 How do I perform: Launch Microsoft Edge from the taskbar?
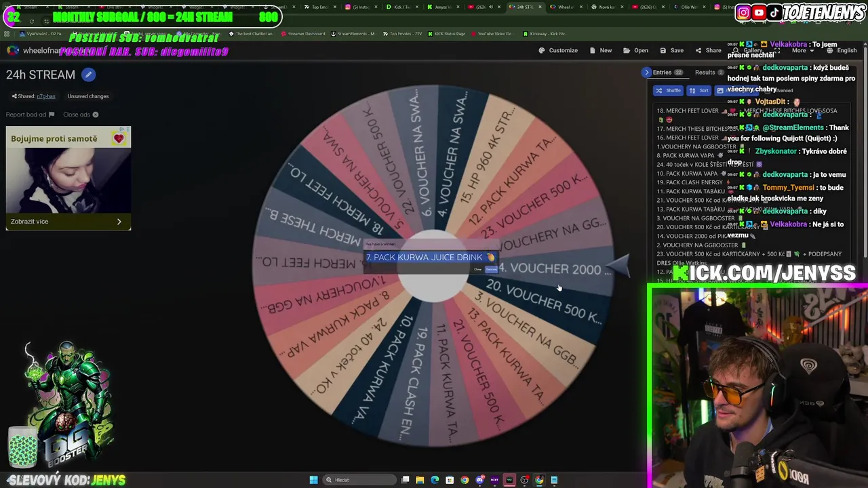point(435,480)
